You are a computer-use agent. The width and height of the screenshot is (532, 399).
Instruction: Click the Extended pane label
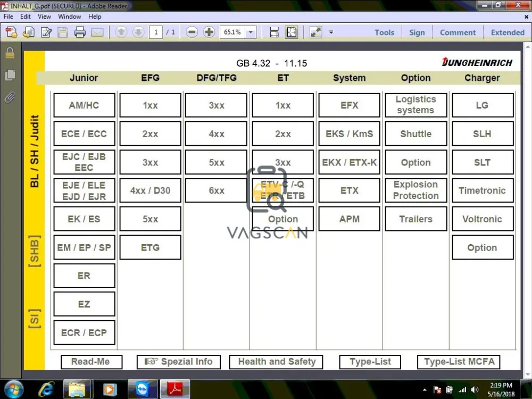508,32
